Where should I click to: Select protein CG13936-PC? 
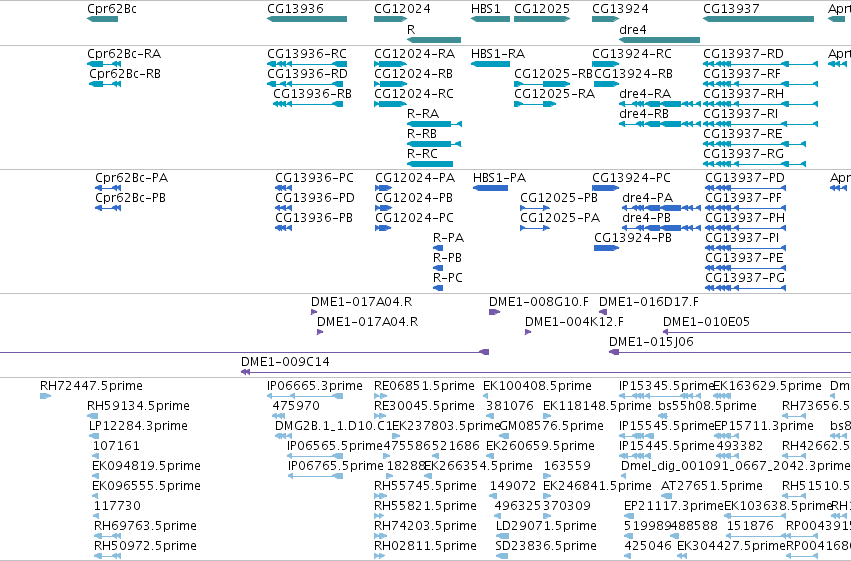click(x=283, y=188)
